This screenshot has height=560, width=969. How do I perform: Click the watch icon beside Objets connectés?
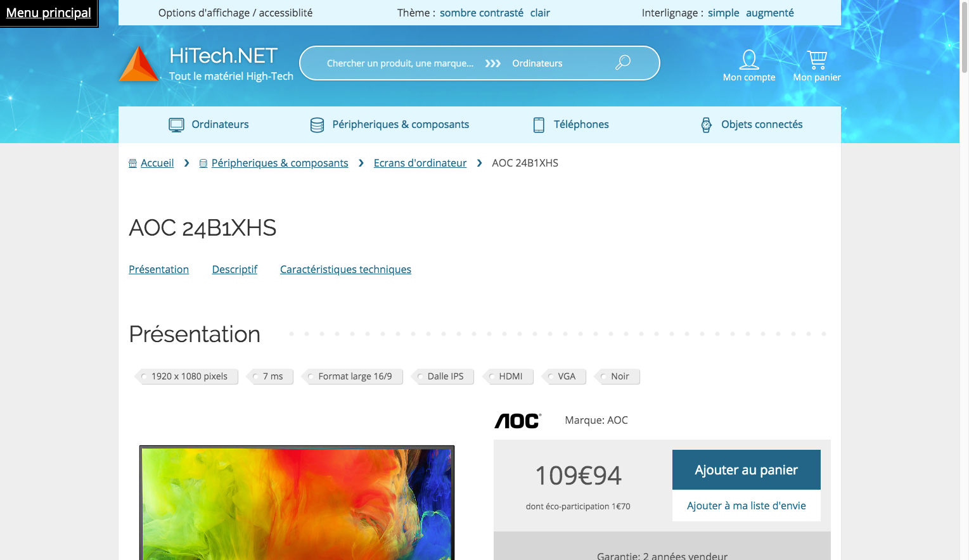coord(706,125)
